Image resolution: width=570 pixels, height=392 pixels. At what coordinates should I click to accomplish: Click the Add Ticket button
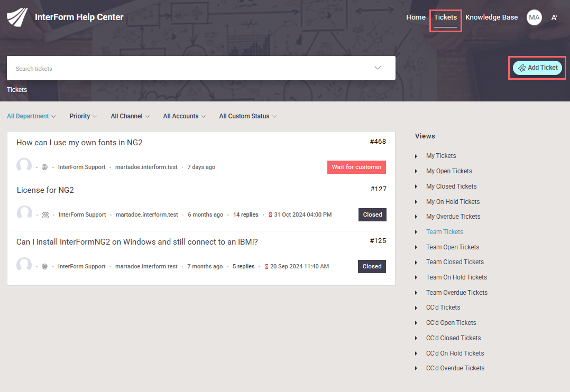pyautogui.click(x=537, y=68)
